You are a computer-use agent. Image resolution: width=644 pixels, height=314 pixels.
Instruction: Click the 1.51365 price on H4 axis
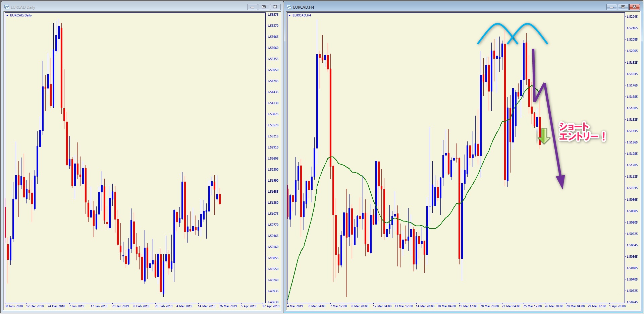coord(632,142)
